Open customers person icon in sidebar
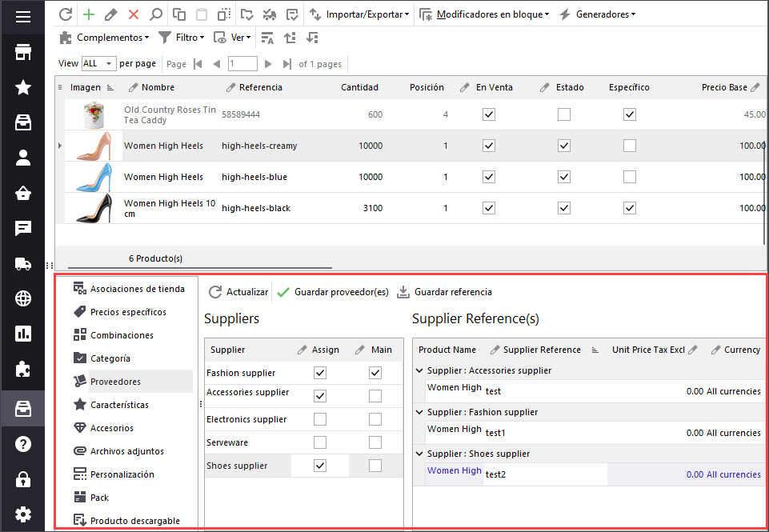 23,158
